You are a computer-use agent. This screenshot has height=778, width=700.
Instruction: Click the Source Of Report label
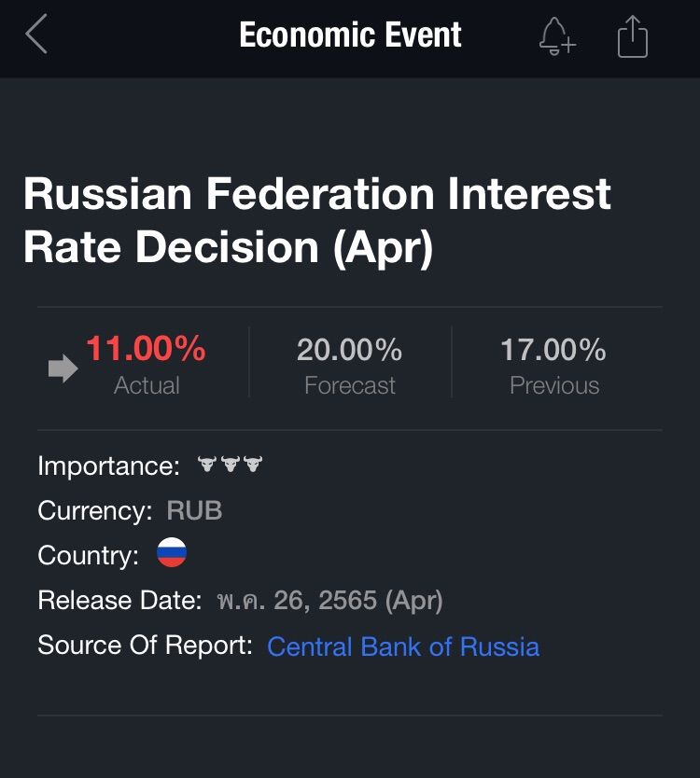click(x=145, y=646)
